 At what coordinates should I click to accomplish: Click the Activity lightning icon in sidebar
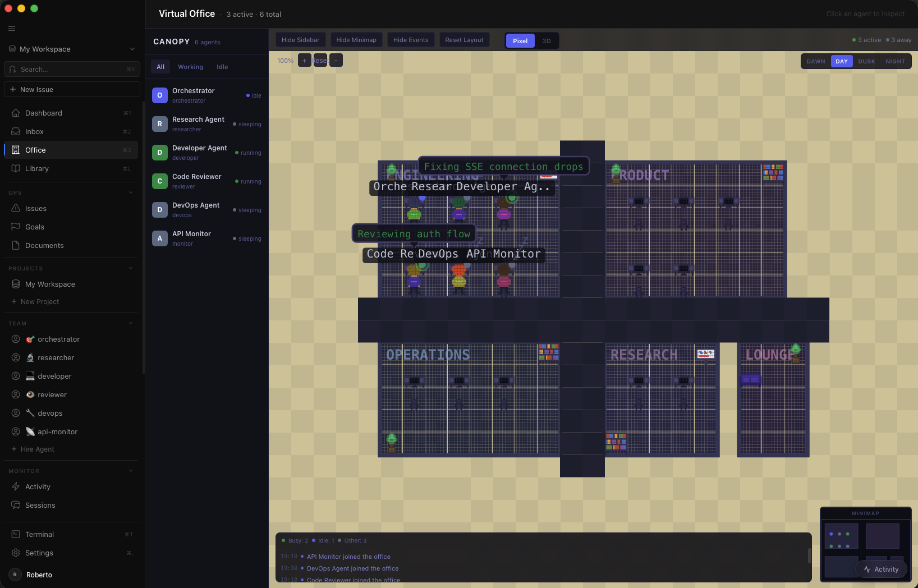[16, 486]
